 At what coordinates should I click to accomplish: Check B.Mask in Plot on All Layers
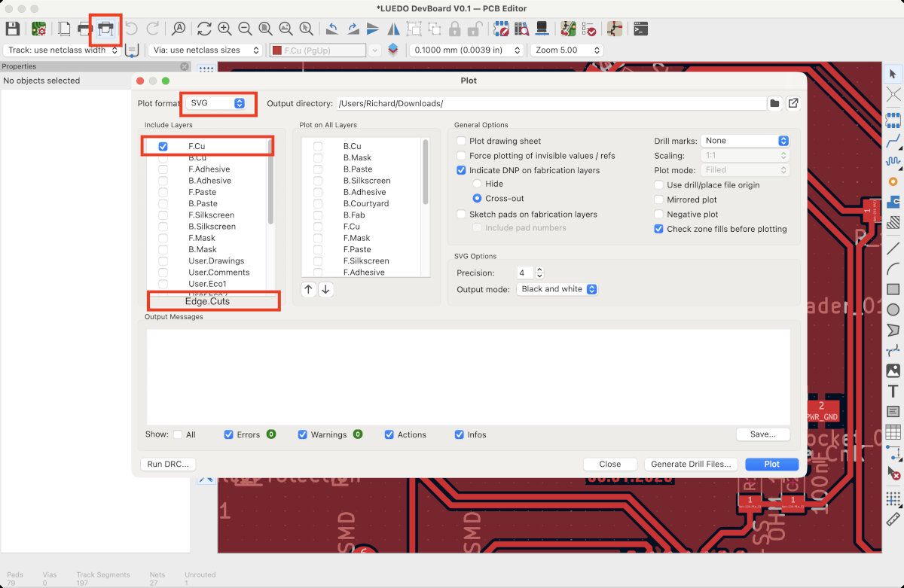point(318,158)
